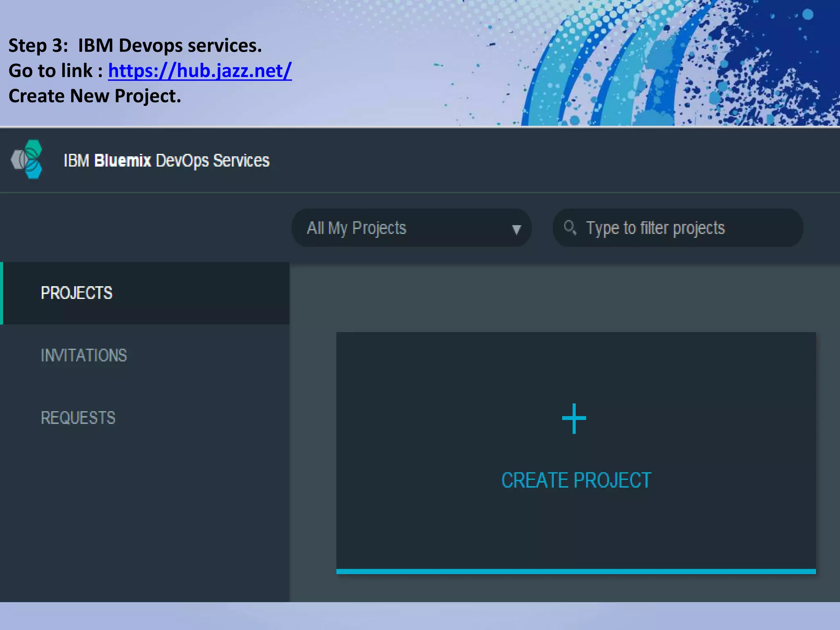Open the hub.jazz.net hyperlink
This screenshot has height=630, width=840.
click(x=200, y=71)
